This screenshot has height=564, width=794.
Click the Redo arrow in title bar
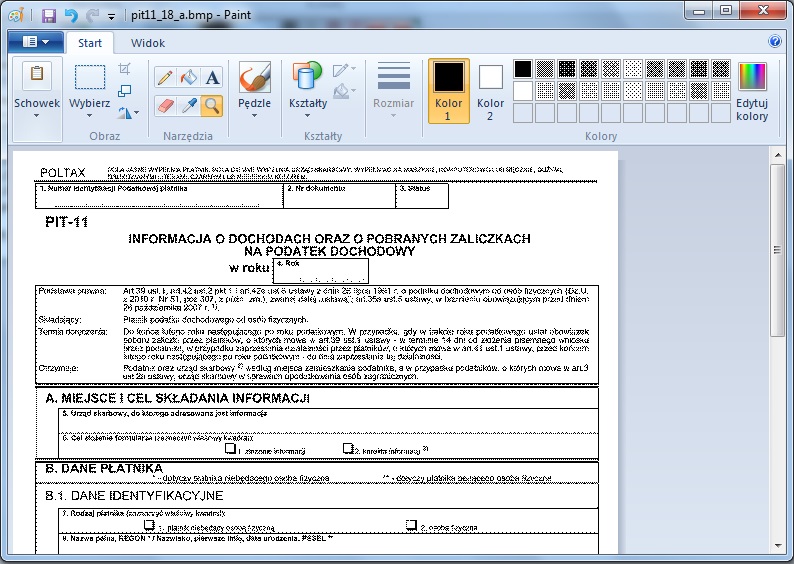(x=93, y=15)
